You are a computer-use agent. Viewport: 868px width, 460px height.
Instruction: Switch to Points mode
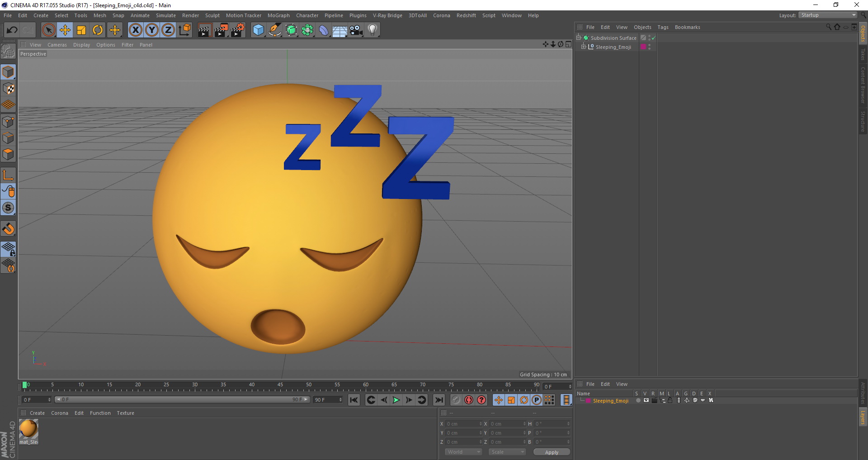(x=8, y=122)
